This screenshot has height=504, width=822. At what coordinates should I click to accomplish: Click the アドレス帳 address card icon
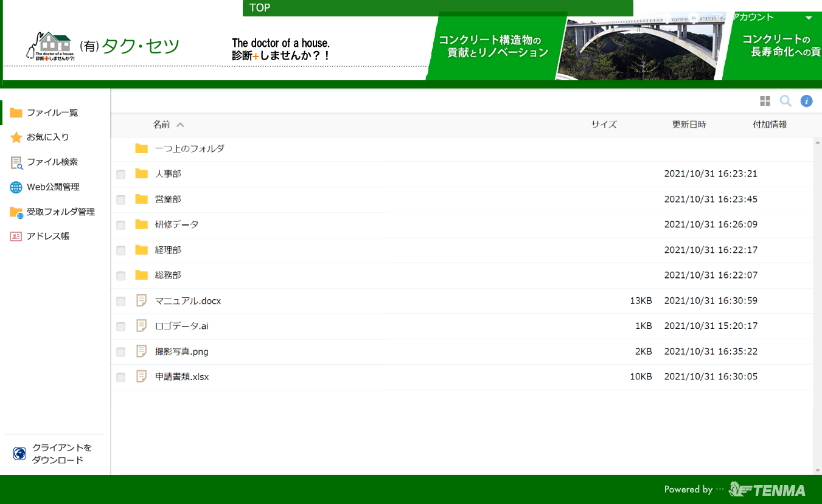[16, 236]
